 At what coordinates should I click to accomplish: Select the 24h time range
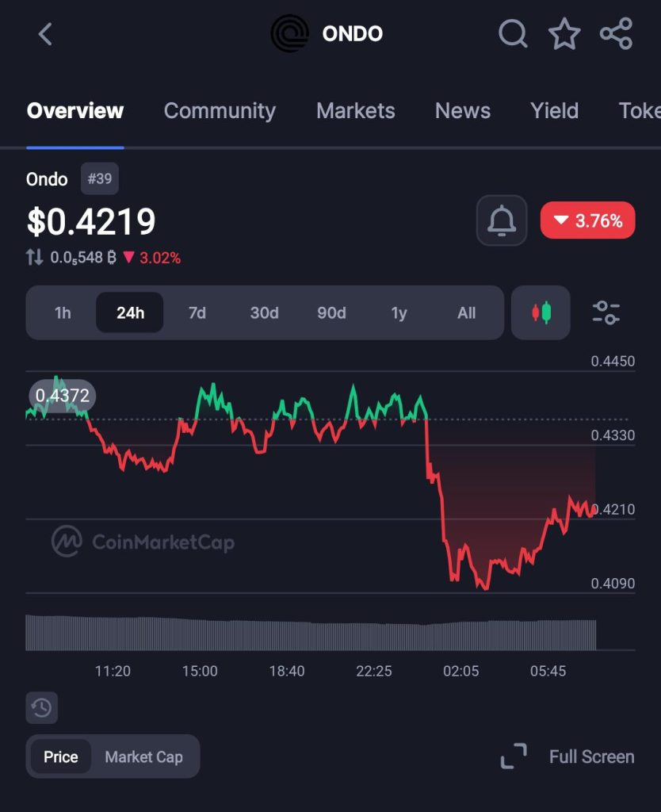point(130,312)
